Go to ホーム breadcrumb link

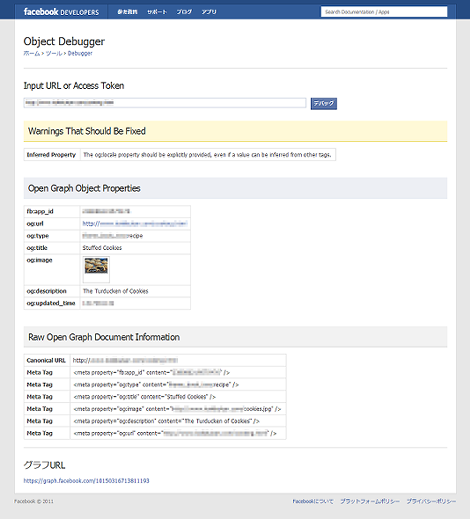tap(32, 53)
